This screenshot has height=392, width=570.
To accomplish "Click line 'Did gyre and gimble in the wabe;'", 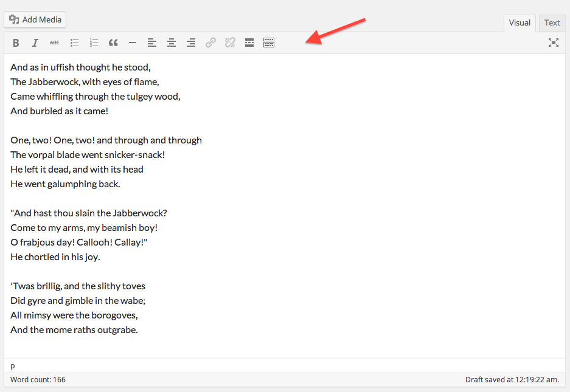I will [78, 301].
